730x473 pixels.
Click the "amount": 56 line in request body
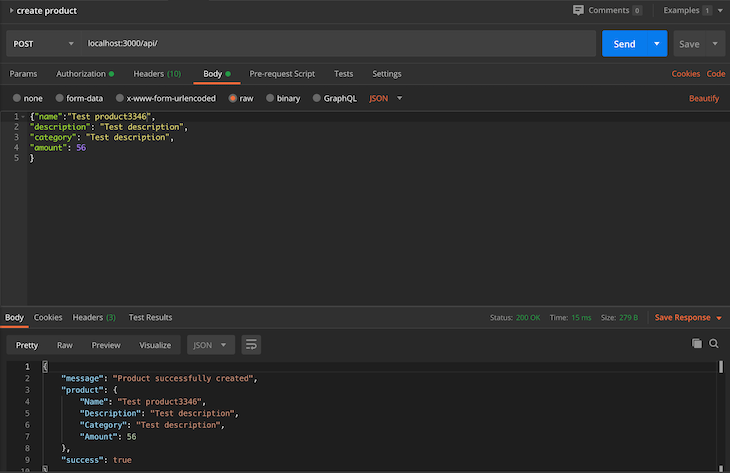[58, 148]
